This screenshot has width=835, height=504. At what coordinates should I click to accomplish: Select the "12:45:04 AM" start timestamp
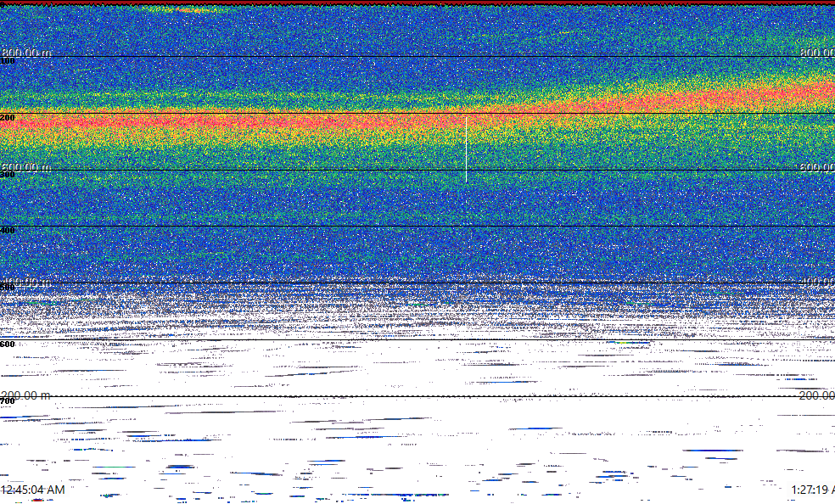tap(33, 490)
